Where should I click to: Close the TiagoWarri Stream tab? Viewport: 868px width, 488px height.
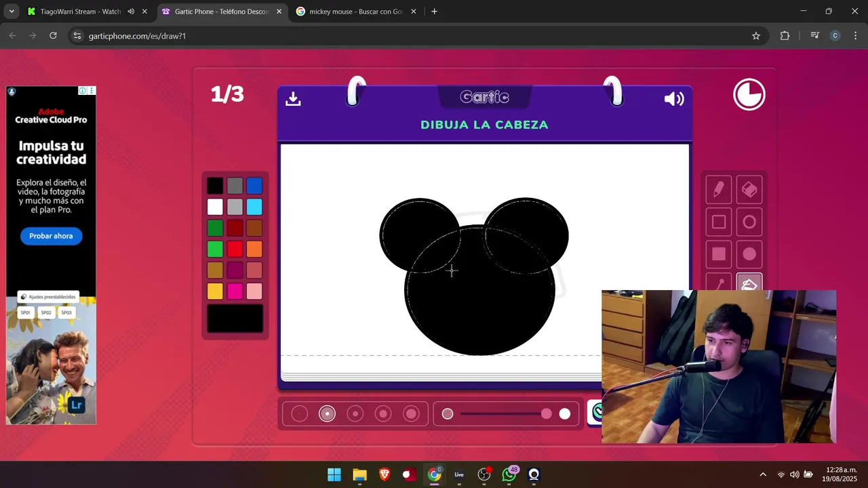[144, 12]
